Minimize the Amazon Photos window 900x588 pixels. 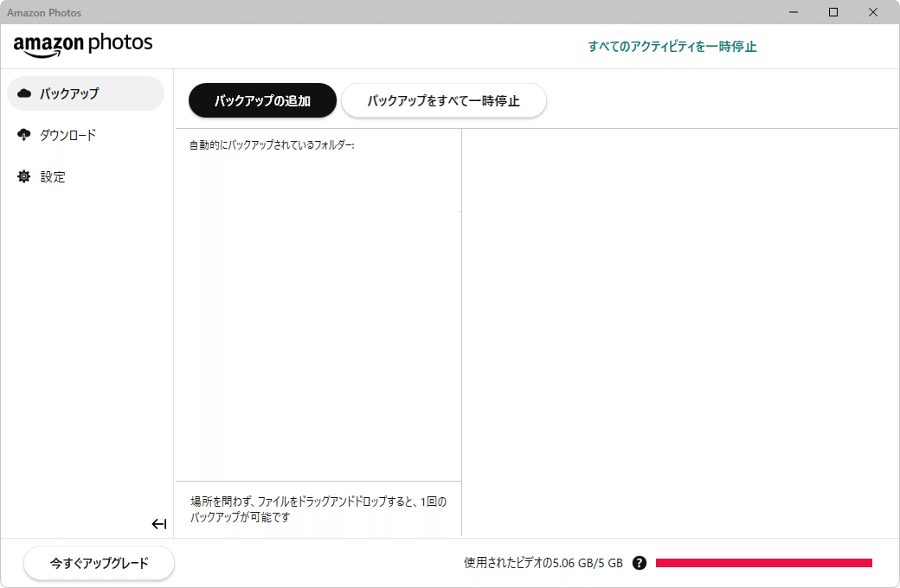793,12
